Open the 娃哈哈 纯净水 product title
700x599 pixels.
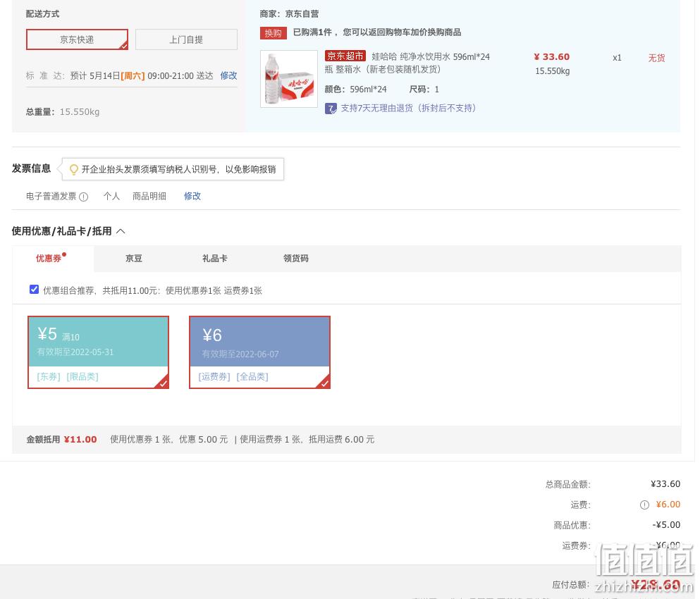pos(407,63)
